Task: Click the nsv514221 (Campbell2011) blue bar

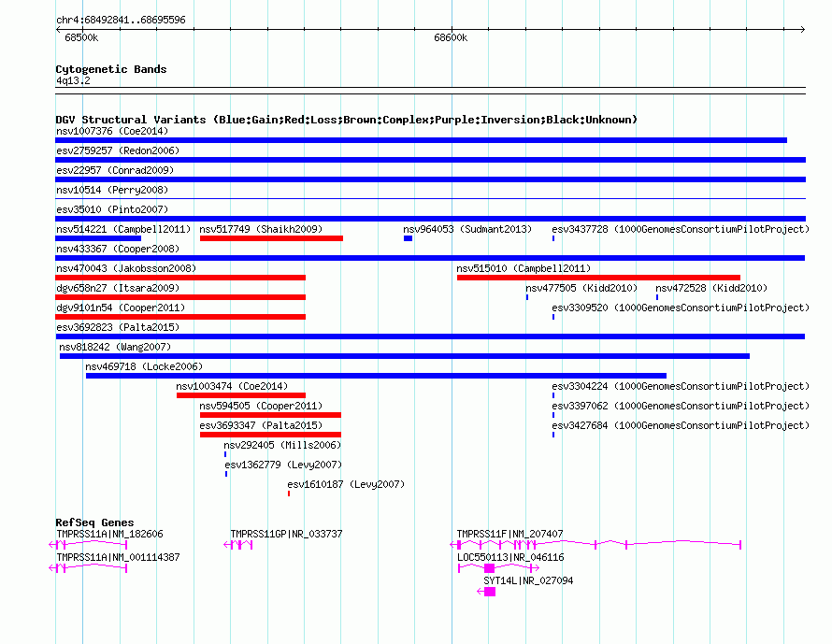Action: [x=98, y=238]
